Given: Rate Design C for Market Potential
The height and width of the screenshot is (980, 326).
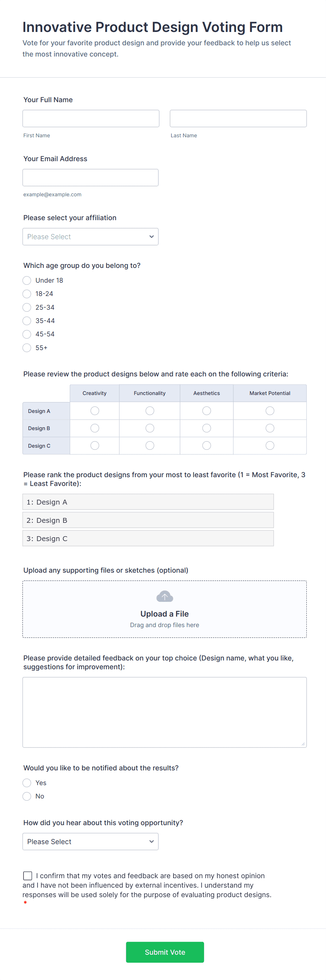Looking at the screenshot, I should point(270,446).
